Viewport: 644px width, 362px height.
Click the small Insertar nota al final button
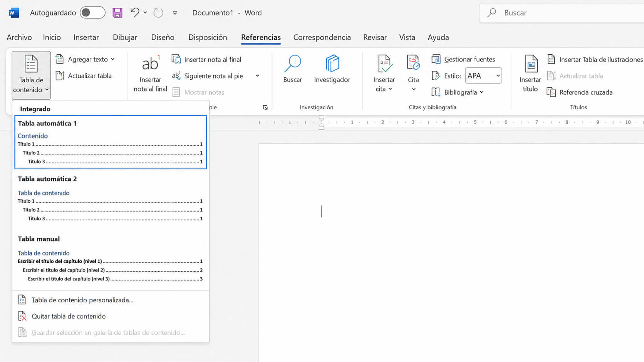point(207,59)
